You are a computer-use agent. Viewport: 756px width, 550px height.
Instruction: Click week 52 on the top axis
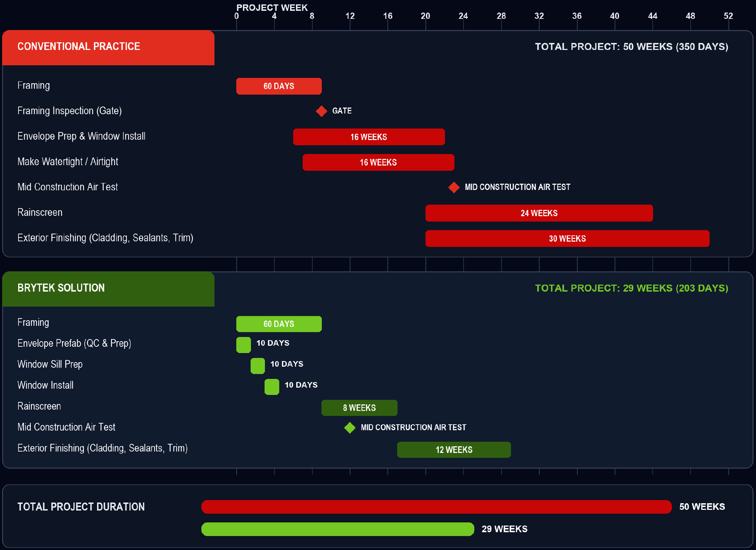[x=728, y=16]
